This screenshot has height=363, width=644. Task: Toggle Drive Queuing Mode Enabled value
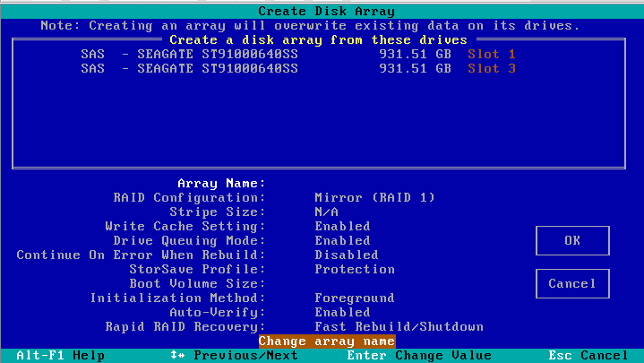[x=342, y=240]
